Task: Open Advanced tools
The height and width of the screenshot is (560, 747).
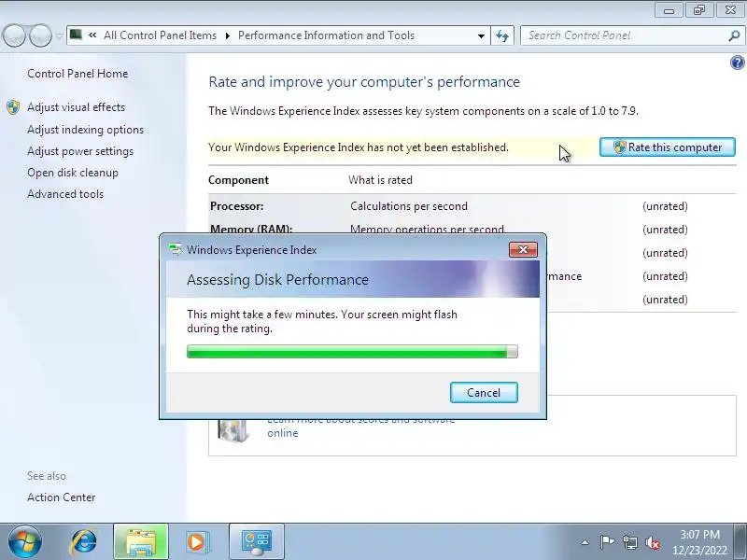Action: (65, 194)
